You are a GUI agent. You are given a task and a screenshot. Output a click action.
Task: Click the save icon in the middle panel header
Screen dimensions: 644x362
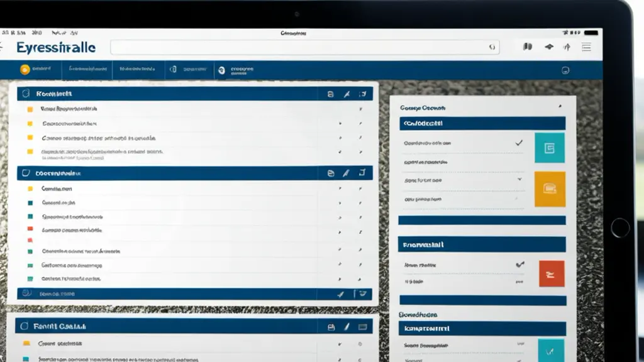pos(331,173)
